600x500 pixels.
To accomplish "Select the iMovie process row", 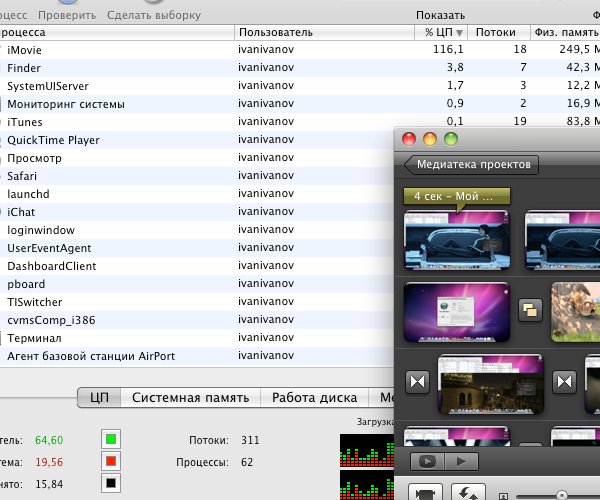I will [300, 50].
